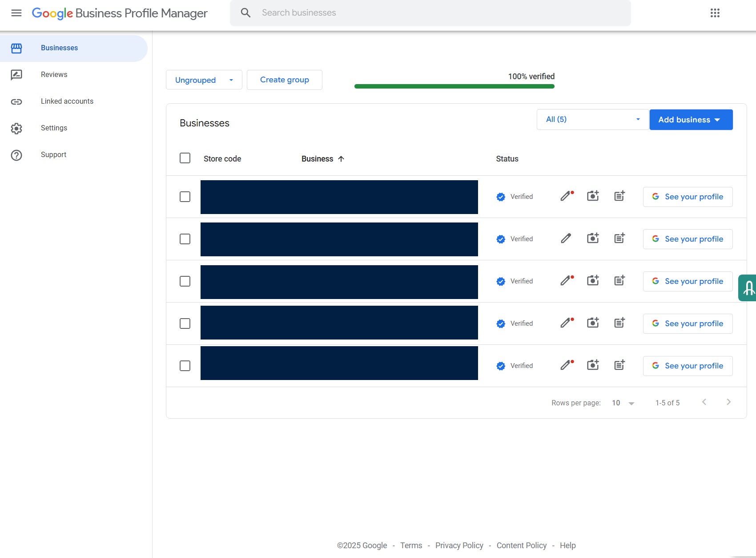756x558 pixels.
Task: Click the Create group button
Action: tap(285, 80)
